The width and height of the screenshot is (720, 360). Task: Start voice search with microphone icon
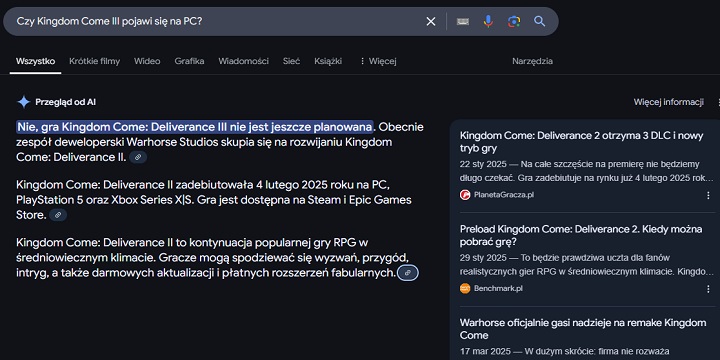coord(489,22)
